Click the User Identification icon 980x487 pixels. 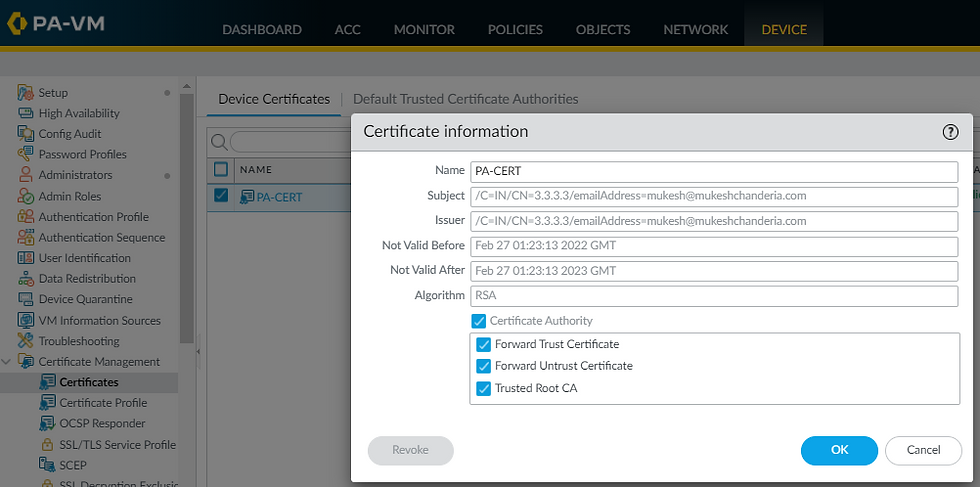(26, 258)
